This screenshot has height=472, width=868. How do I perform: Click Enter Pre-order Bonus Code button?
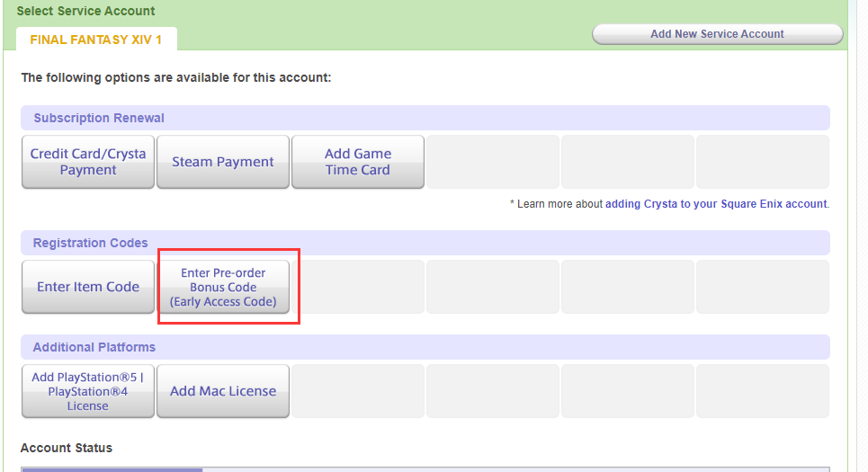pos(223,287)
